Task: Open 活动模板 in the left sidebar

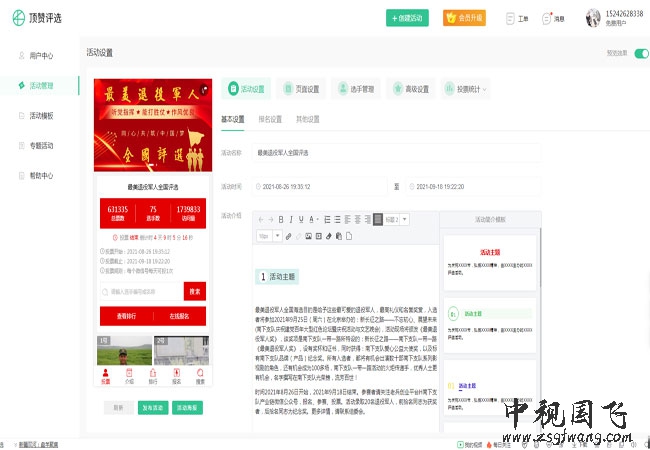Action: [41, 116]
